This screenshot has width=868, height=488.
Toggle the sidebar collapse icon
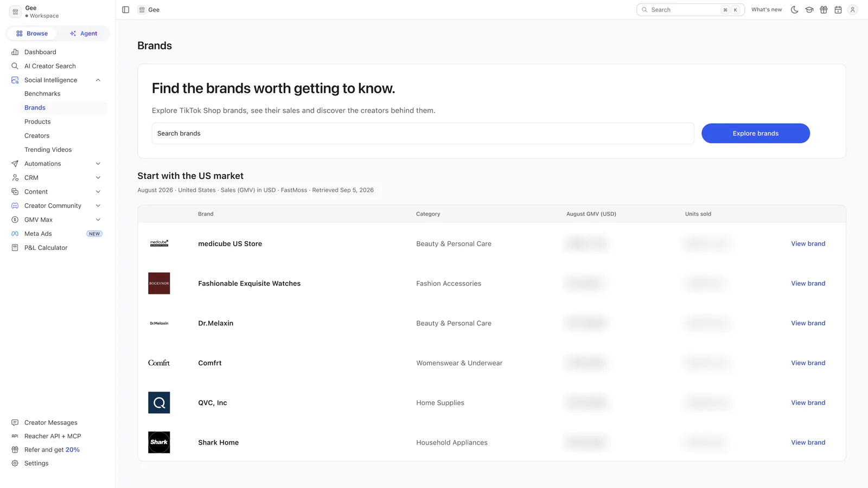click(x=126, y=10)
